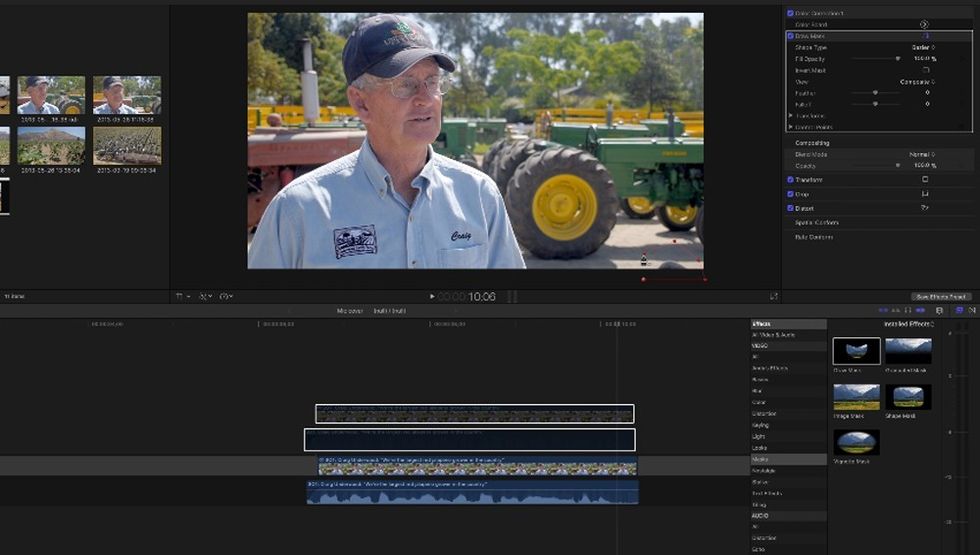
Task: Play the clip with the viewer play button
Action: click(432, 296)
